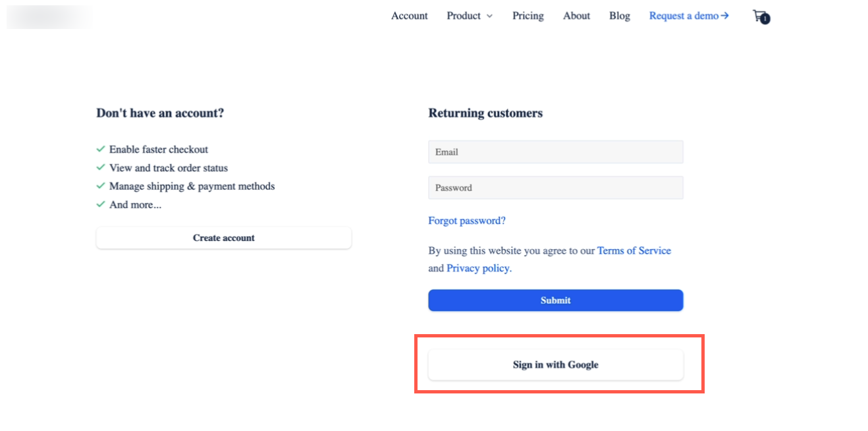The height and width of the screenshot is (431, 868).
Task: Go to the Blog section
Action: click(x=619, y=15)
